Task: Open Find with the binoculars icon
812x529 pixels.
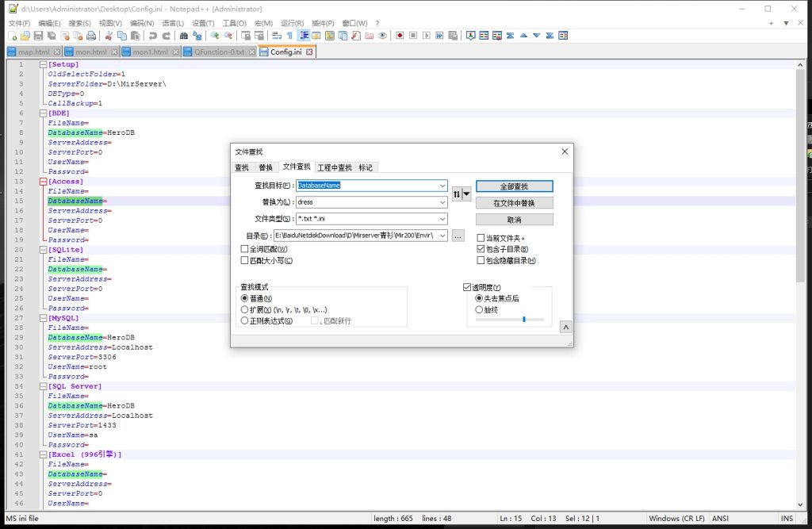Action: pos(184,36)
